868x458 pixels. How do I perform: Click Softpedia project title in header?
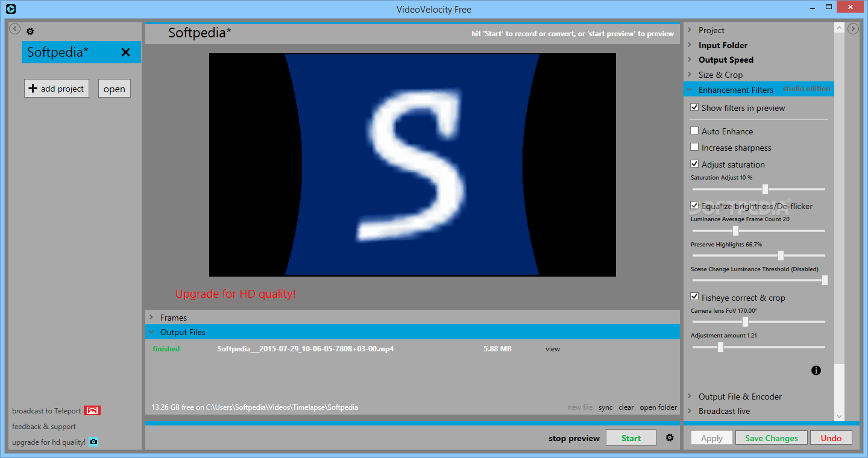[x=200, y=33]
